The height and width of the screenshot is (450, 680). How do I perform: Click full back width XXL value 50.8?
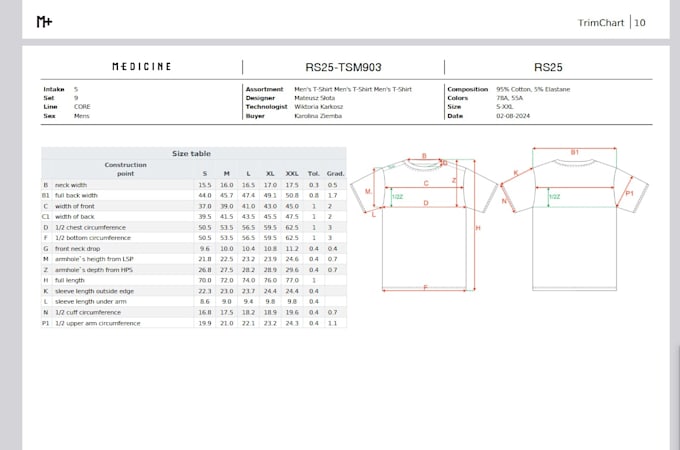pyautogui.click(x=292, y=196)
